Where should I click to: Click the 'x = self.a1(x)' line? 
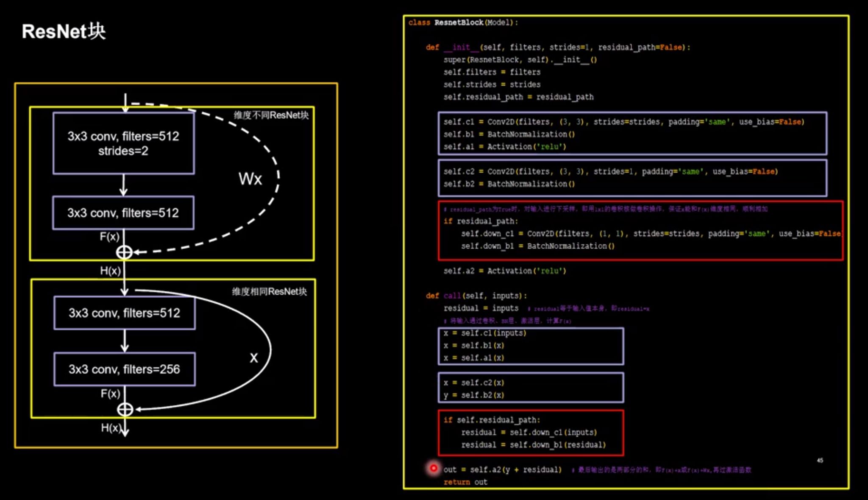474,358
